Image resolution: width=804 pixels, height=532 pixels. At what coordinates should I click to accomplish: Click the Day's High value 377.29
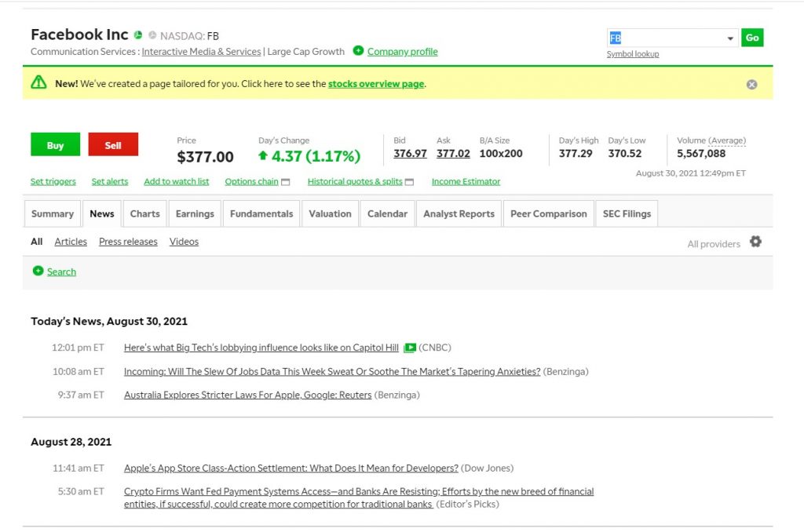(x=576, y=153)
